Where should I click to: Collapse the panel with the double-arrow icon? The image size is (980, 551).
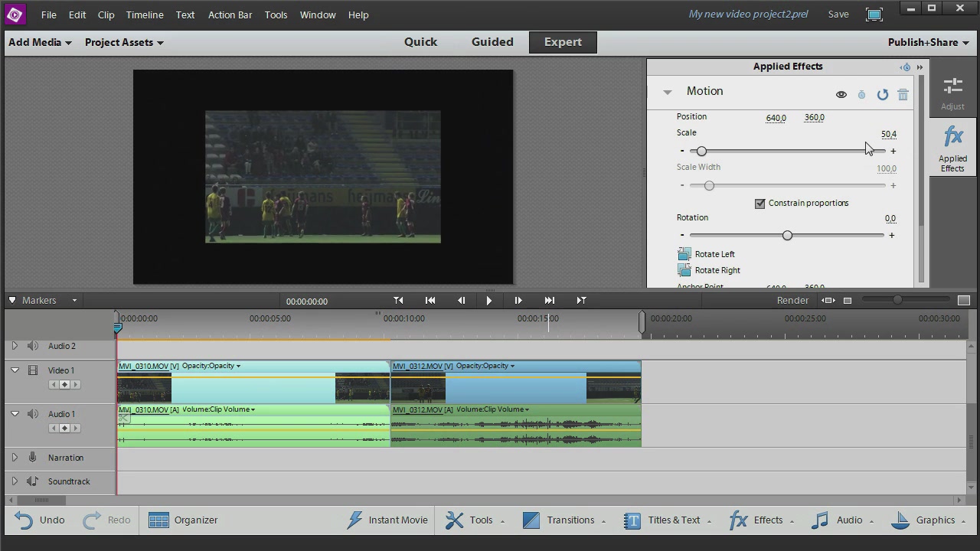[x=920, y=67]
